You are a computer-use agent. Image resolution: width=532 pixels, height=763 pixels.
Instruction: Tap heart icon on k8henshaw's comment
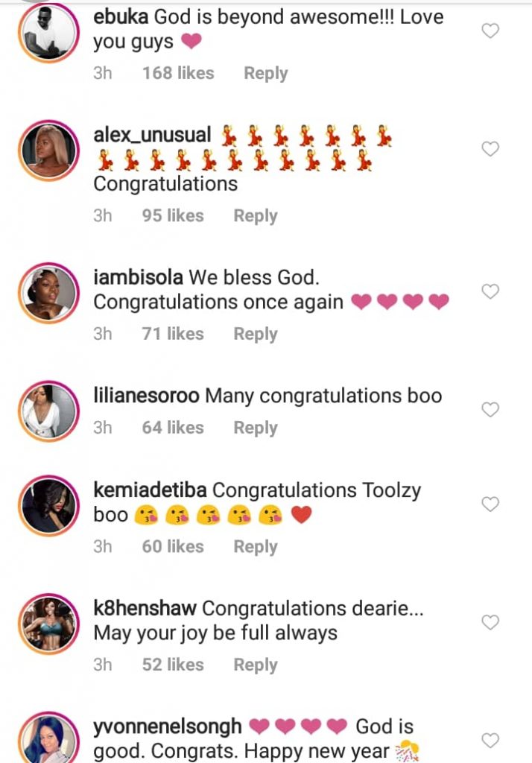click(x=490, y=622)
